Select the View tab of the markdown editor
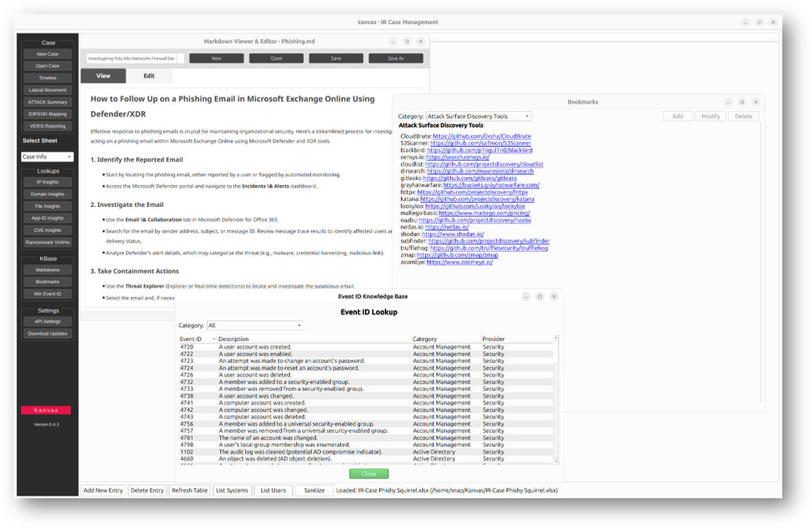This screenshot has width=812, height=528. pyautogui.click(x=103, y=75)
